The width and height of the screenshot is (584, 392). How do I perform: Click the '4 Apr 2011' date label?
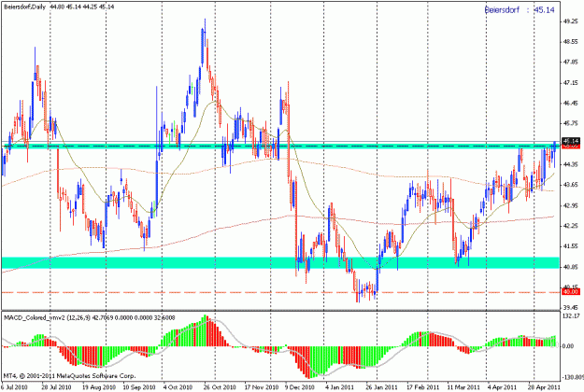pos(502,387)
